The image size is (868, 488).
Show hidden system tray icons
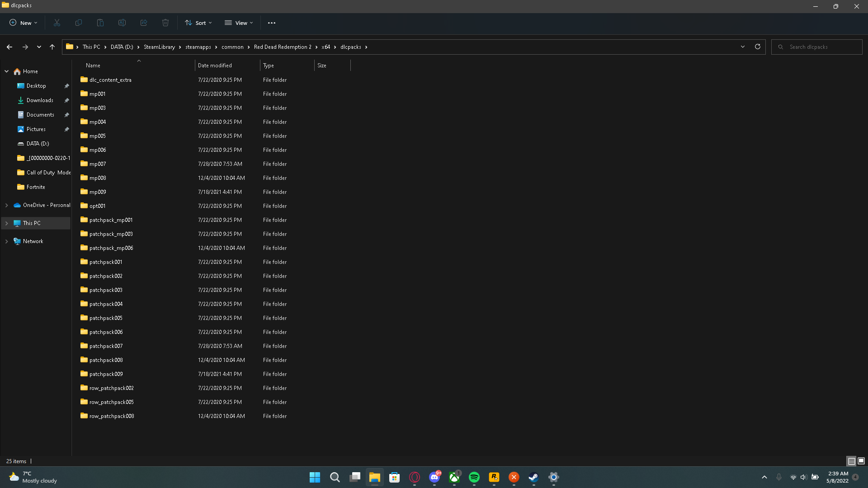pyautogui.click(x=764, y=477)
